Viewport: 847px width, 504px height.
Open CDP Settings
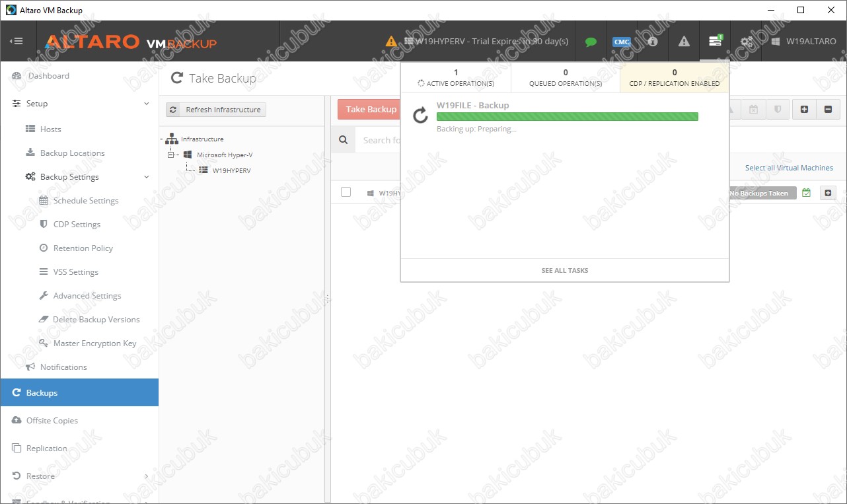pos(77,225)
